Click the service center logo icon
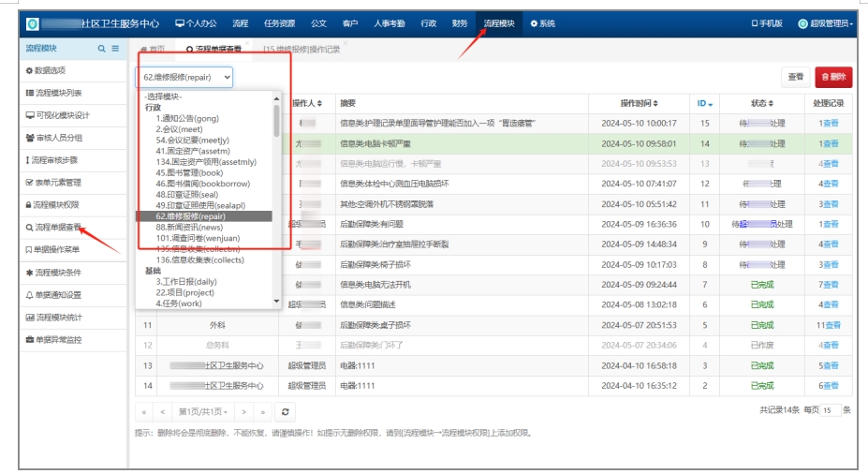Viewport: 868px width, 474px height. click(x=33, y=23)
